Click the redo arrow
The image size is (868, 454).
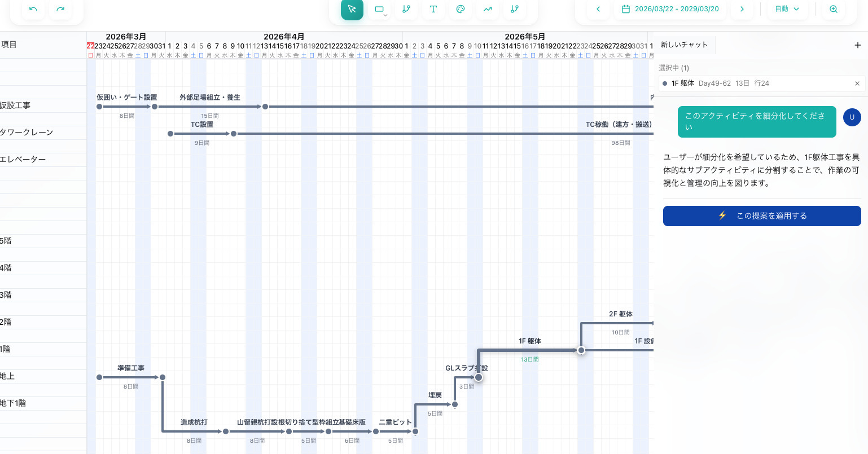point(60,9)
